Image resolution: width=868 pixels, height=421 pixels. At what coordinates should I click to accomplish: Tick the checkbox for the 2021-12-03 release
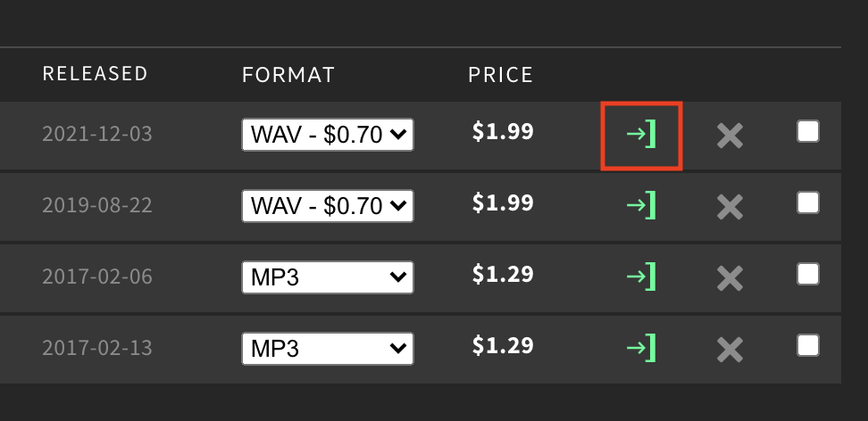pyautogui.click(x=807, y=132)
